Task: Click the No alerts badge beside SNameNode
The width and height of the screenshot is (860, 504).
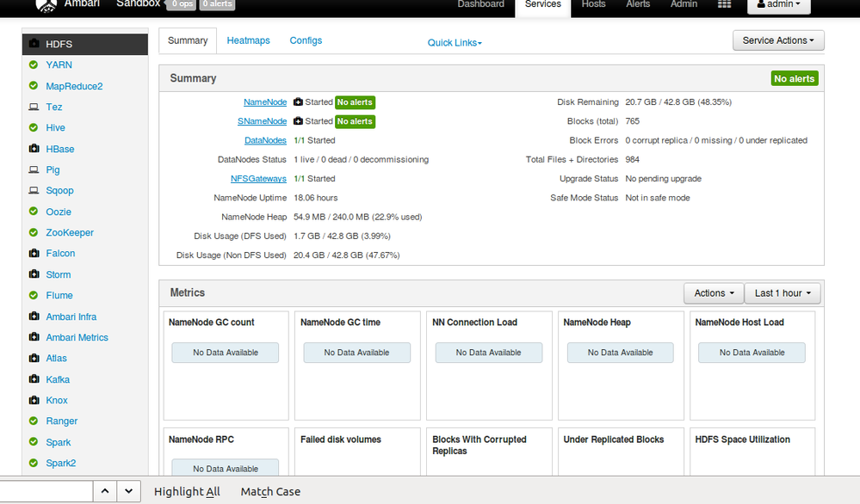Action: pyautogui.click(x=355, y=121)
